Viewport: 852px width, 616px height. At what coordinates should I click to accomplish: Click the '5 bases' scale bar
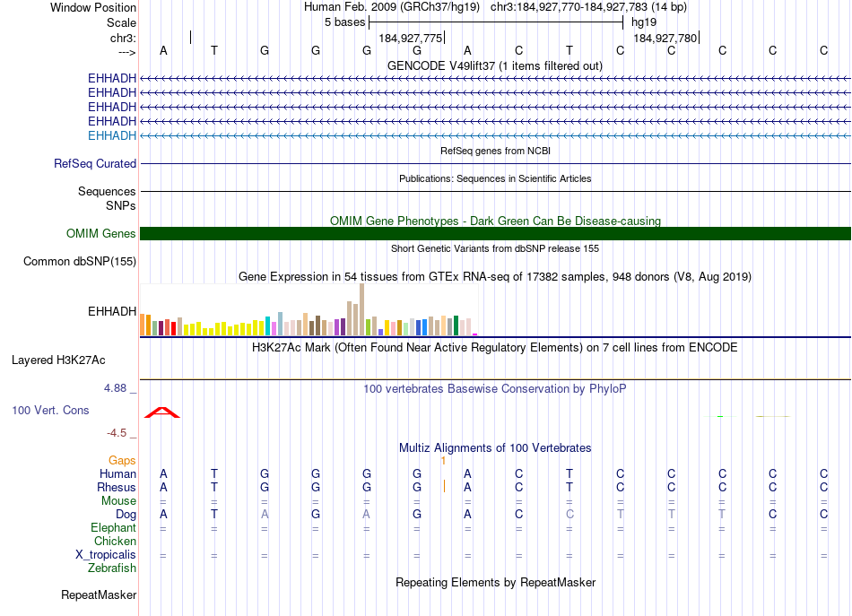click(x=495, y=22)
